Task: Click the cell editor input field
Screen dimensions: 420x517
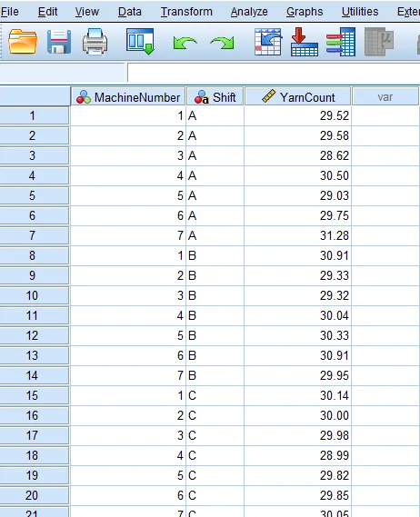Action: (x=274, y=73)
